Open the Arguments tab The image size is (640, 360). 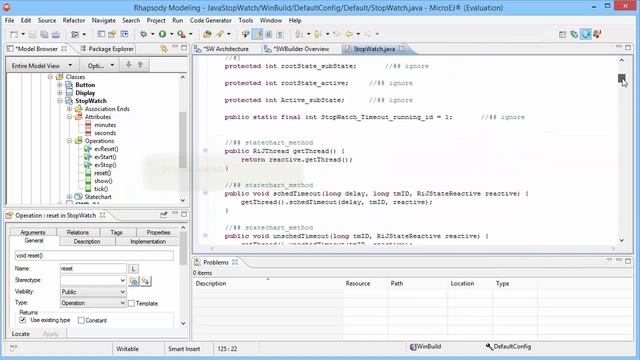pos(33,232)
